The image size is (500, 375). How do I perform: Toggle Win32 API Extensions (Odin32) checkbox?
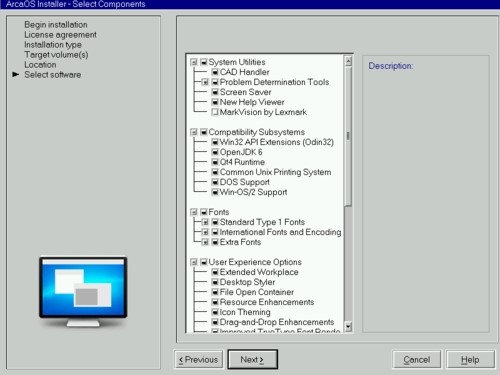coord(215,142)
